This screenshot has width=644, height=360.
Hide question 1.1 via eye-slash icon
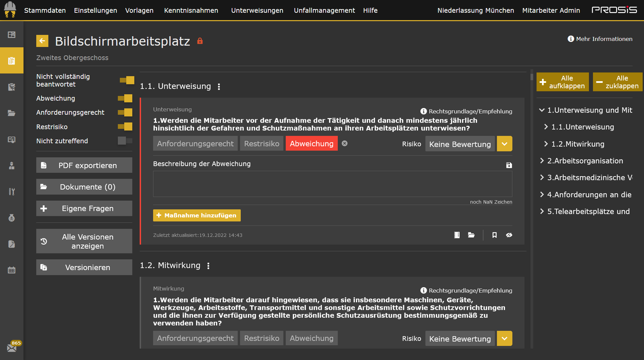tap(509, 235)
